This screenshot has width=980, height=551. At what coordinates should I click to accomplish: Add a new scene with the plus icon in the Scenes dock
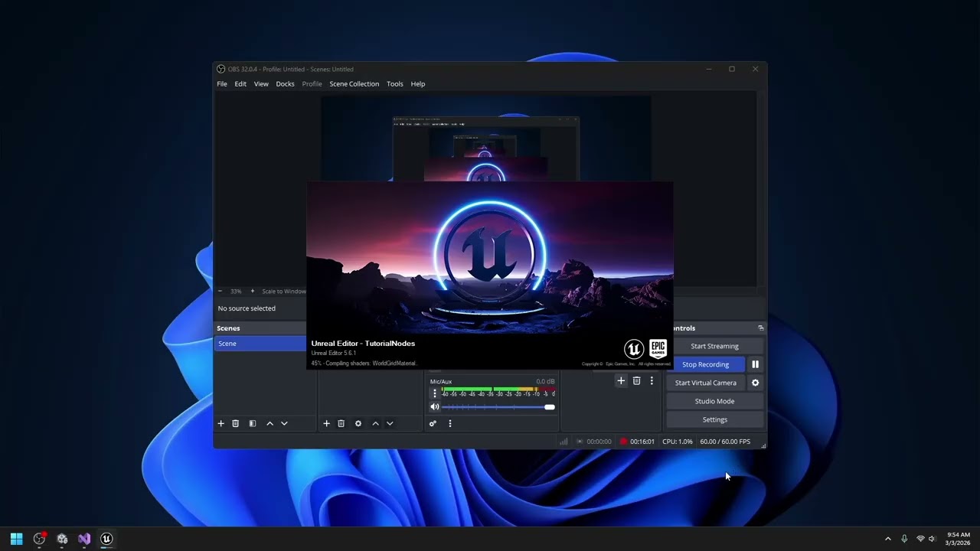220,423
